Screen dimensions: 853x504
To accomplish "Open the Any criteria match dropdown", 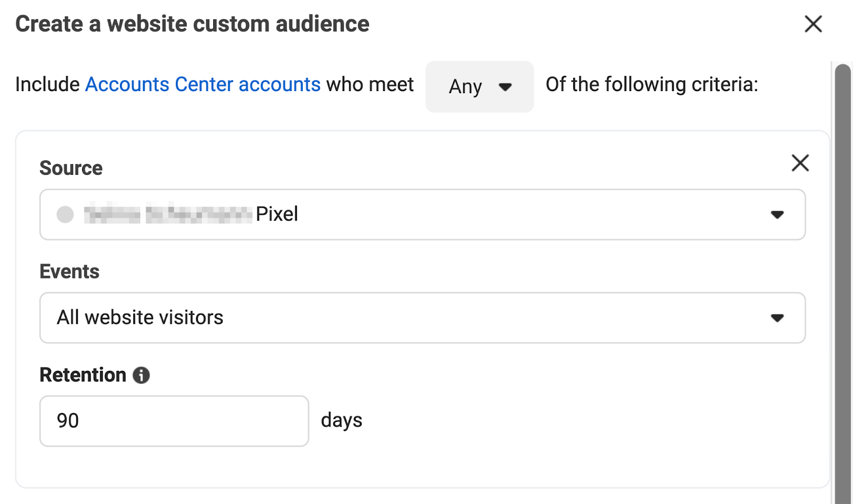I will coord(479,87).
